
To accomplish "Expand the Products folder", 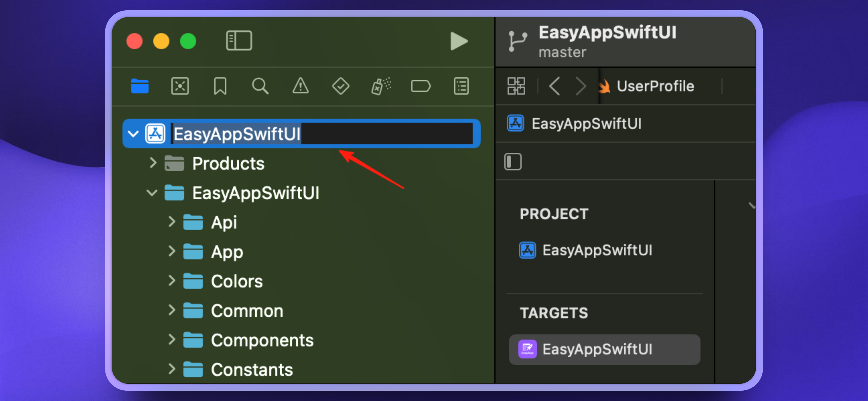I will 153,163.
